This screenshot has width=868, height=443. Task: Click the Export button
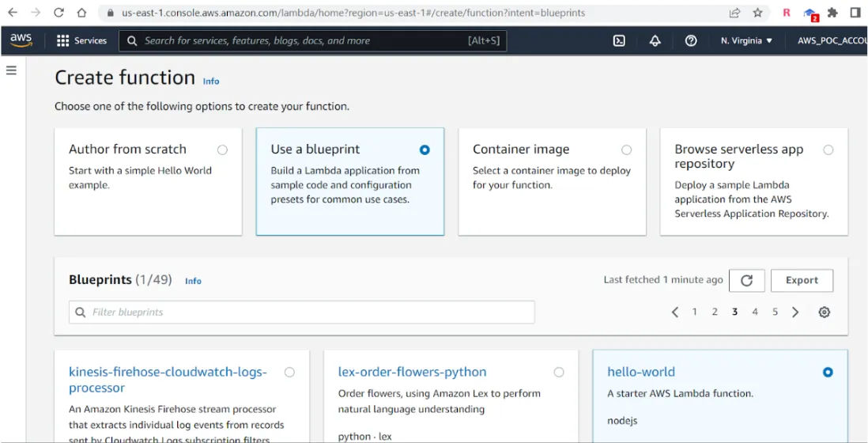[802, 281]
